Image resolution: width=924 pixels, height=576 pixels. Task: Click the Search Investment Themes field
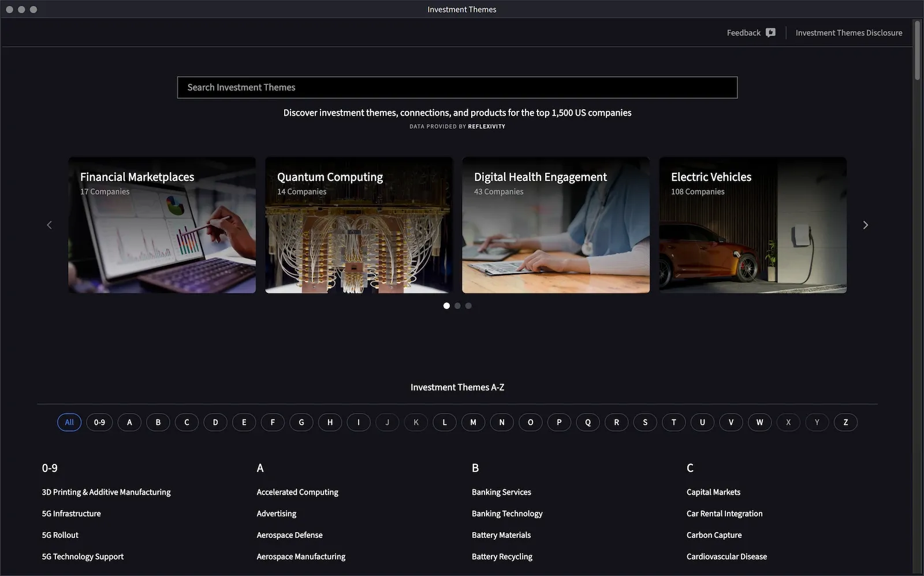[x=457, y=87]
